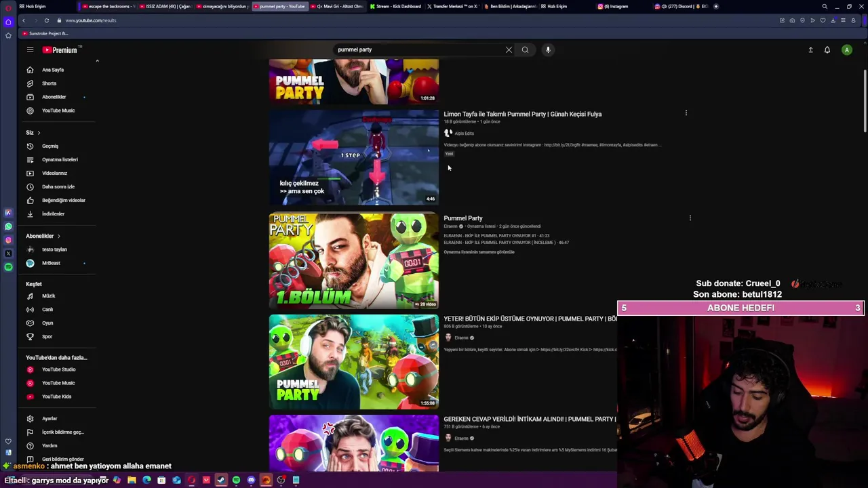The image size is (868, 488).
Task: Switch to Instagram browser tab
Action: tap(614, 6)
